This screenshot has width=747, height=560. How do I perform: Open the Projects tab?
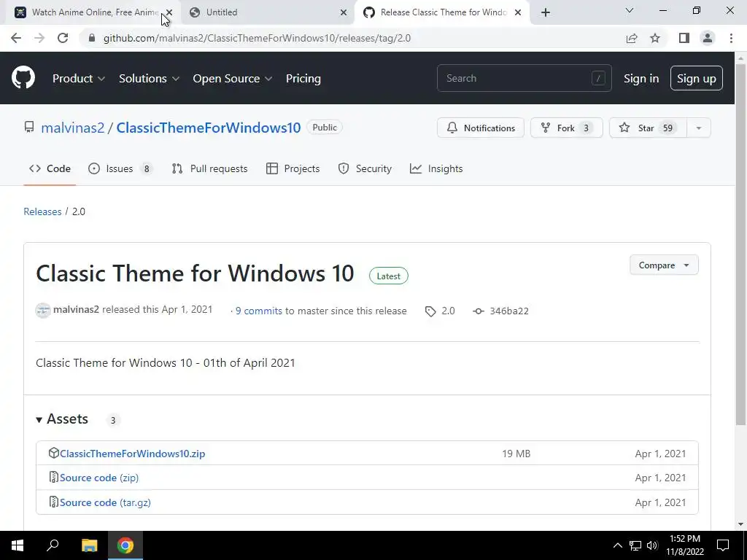tap(293, 168)
